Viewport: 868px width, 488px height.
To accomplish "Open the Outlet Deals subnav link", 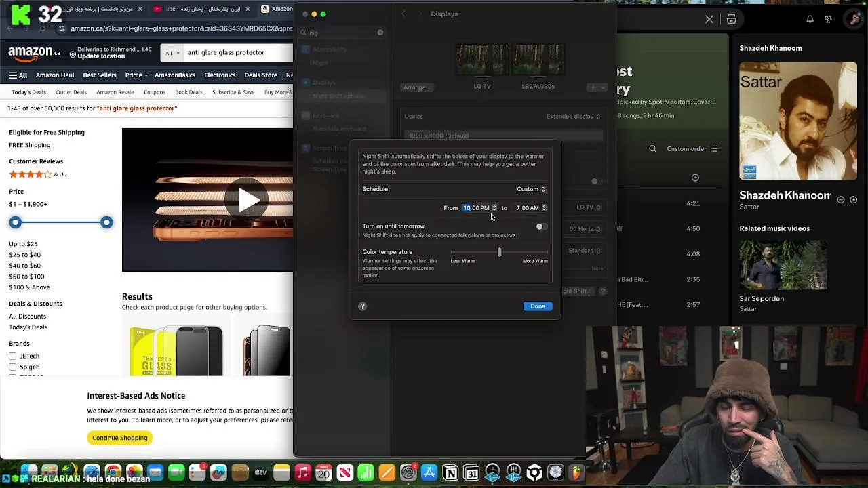I will [x=71, y=92].
